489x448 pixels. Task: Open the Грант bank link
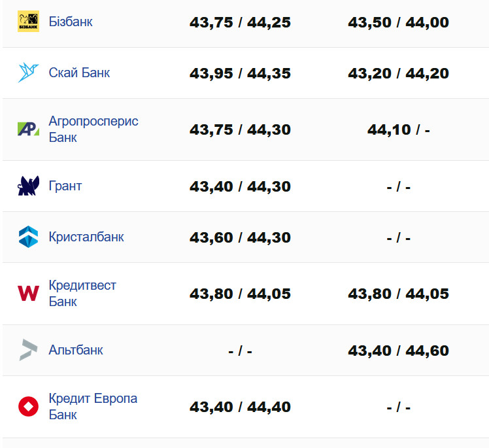65,186
